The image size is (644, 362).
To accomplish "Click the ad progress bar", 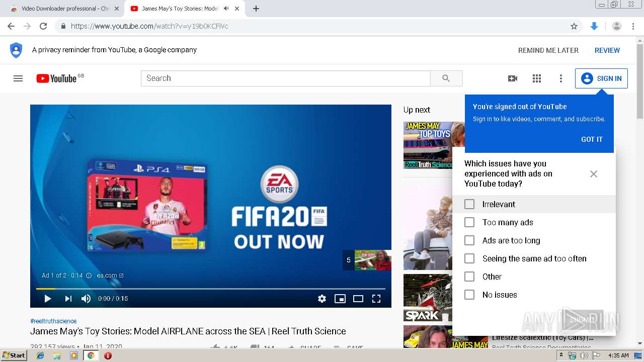I will pyautogui.click(x=211, y=289).
